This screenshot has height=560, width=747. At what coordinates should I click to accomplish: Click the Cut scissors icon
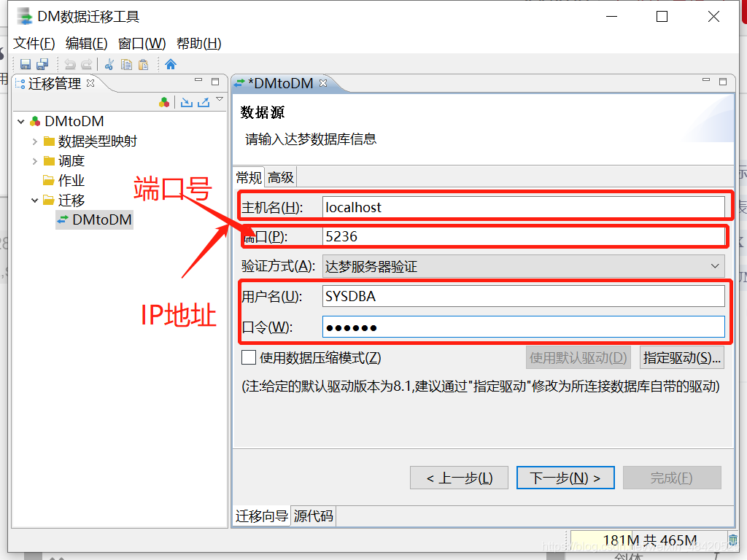coord(109,64)
